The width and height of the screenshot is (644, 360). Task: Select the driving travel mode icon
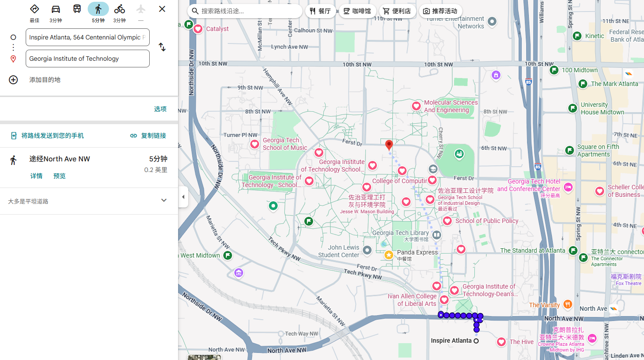(x=56, y=9)
